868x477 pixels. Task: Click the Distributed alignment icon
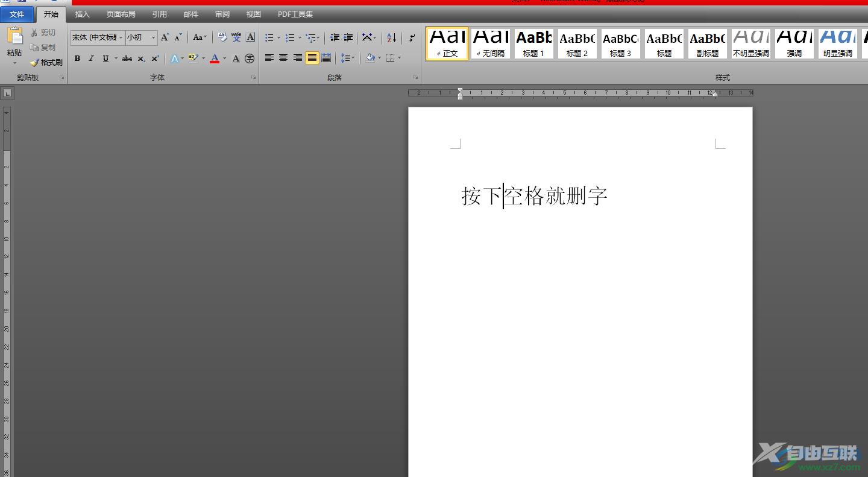326,58
